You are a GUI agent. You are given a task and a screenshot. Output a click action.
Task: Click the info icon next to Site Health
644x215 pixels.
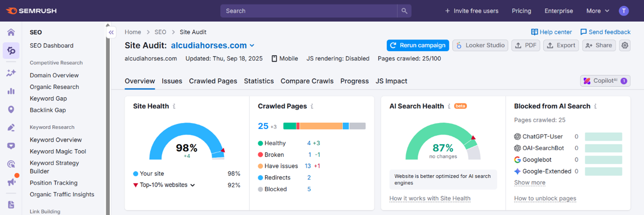click(174, 107)
